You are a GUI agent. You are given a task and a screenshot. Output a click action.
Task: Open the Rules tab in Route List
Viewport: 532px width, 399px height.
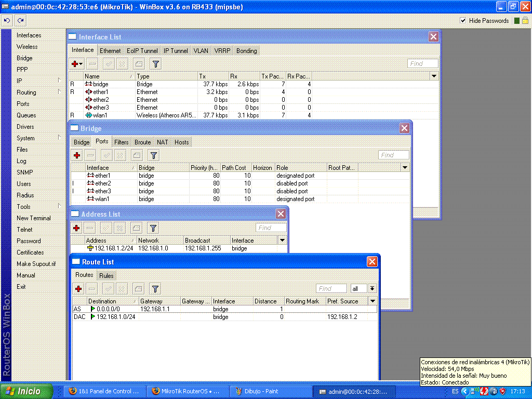[x=106, y=275]
